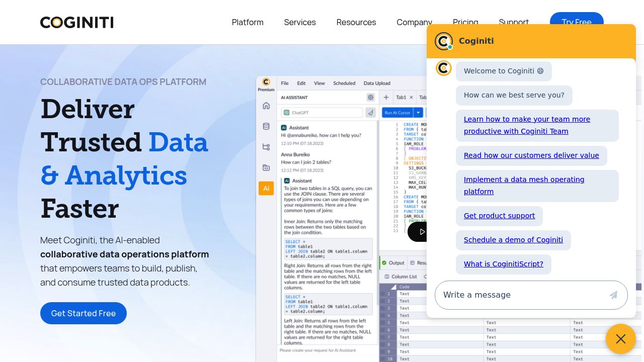The width and height of the screenshot is (644, 362).
Task: Close Tab1 with its x icon
Action: pyautogui.click(x=411, y=98)
